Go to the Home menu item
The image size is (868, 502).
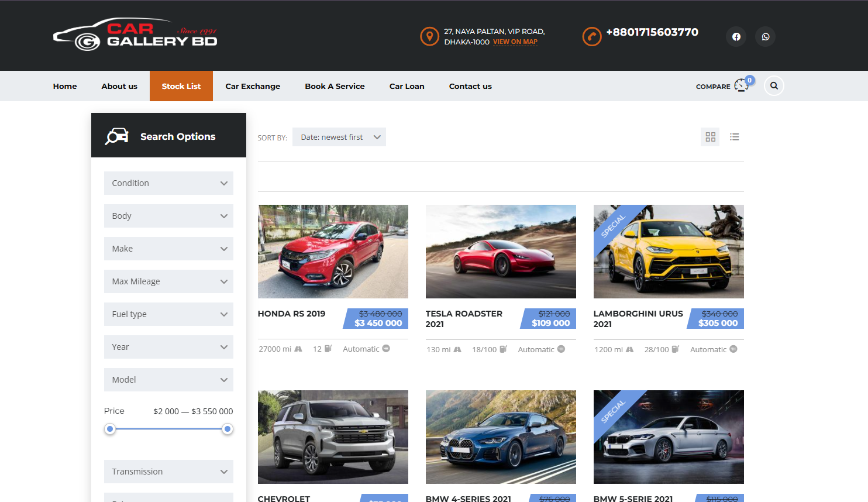click(65, 86)
